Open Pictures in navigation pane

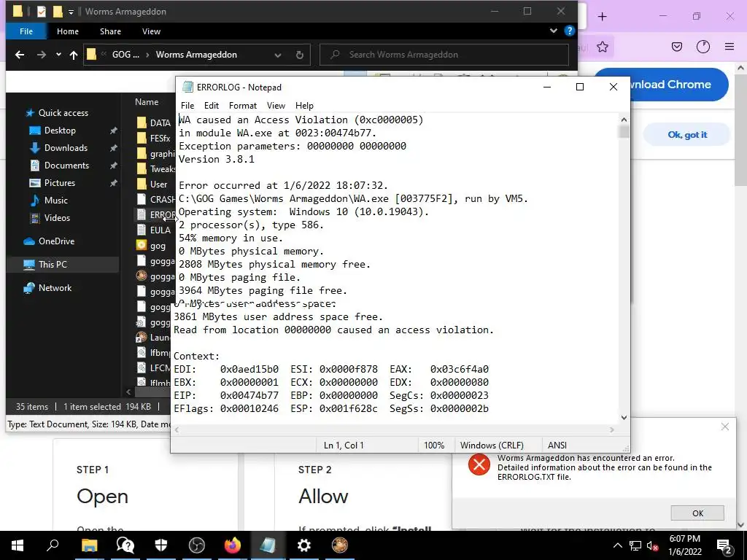click(60, 183)
